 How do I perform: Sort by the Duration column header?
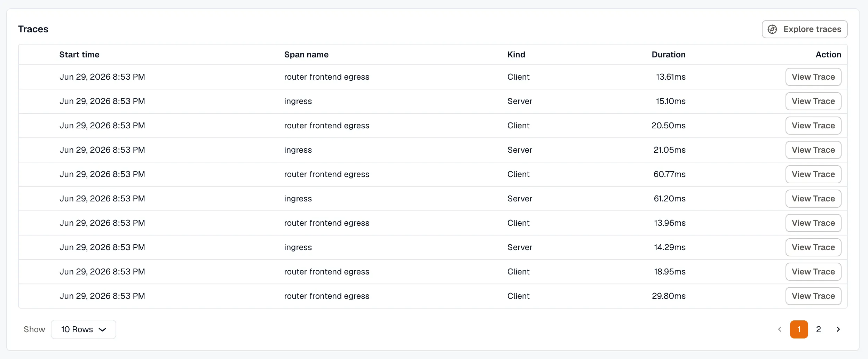tap(669, 55)
